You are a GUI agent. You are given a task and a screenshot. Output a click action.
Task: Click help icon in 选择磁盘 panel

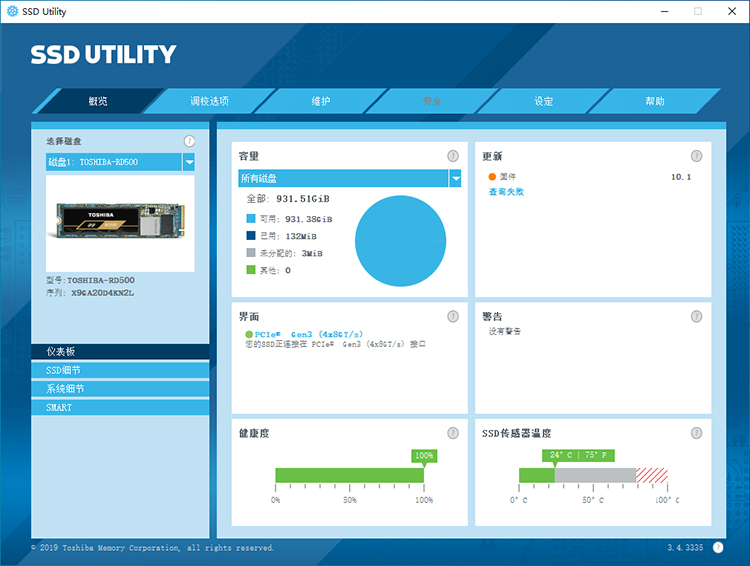click(189, 141)
